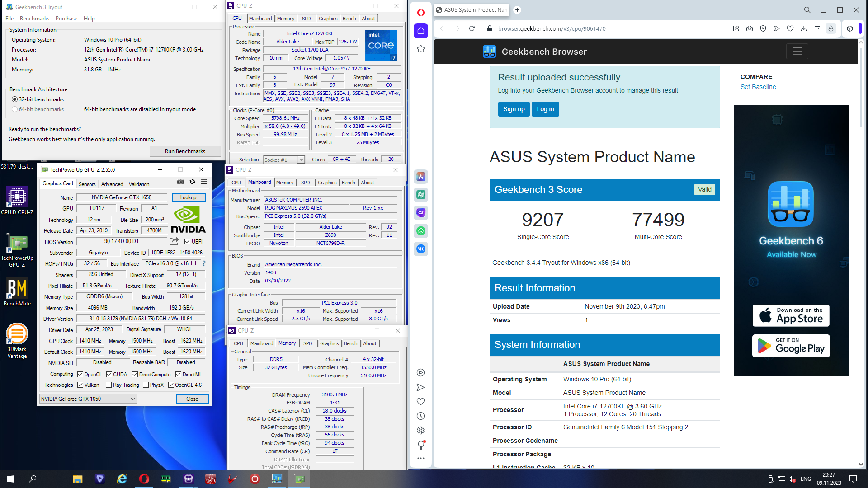Viewport: 868px width, 488px height.
Task: Toggle the OpenCL checkbox
Action: (80, 375)
